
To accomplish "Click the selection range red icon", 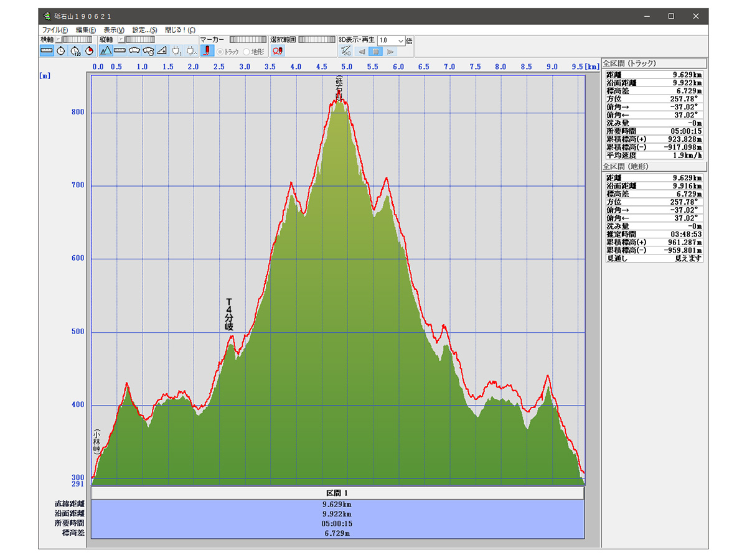I will click(278, 51).
